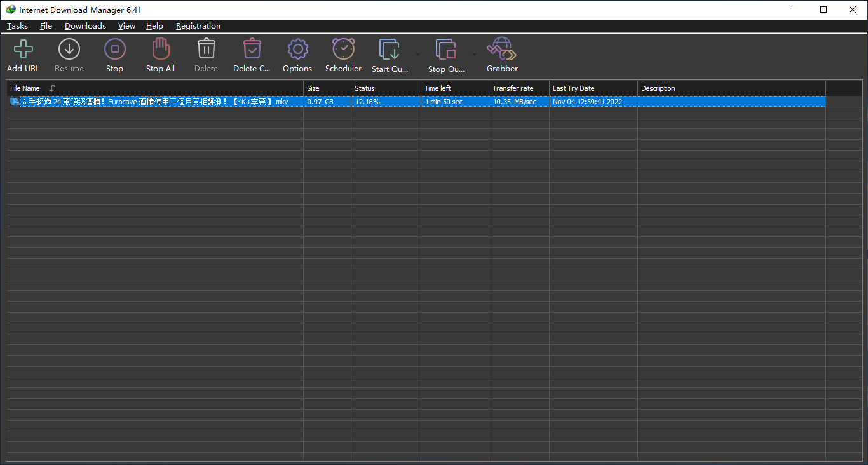Click the Stop All hand icon

(161, 50)
